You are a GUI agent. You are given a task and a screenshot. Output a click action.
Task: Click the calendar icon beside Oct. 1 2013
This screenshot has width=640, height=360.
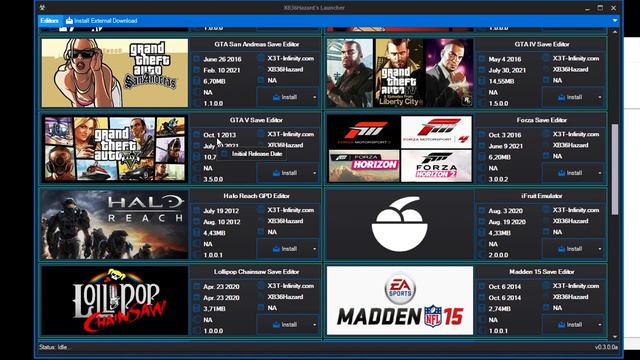point(197,135)
